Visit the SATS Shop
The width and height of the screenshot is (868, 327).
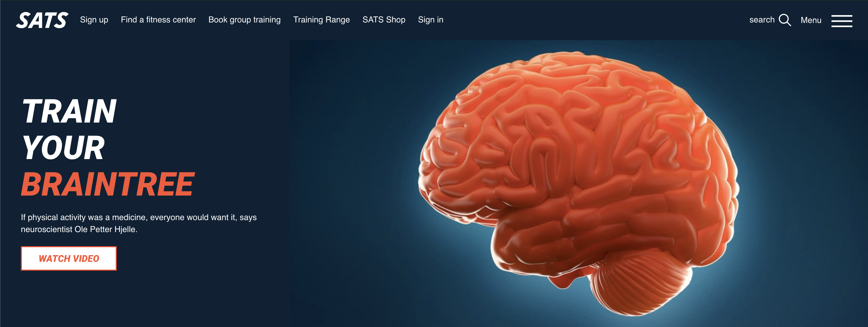[384, 20]
